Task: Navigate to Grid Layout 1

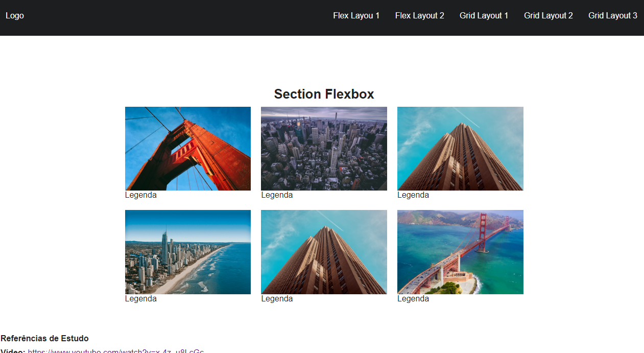Action: point(484,15)
